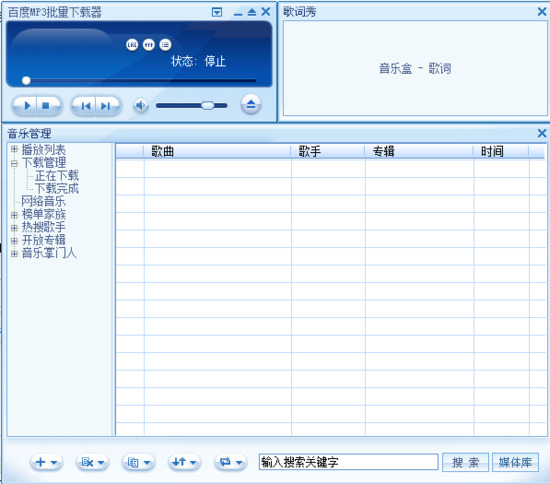Click the 状态: 停止 status text
550x484 pixels.
(198, 61)
